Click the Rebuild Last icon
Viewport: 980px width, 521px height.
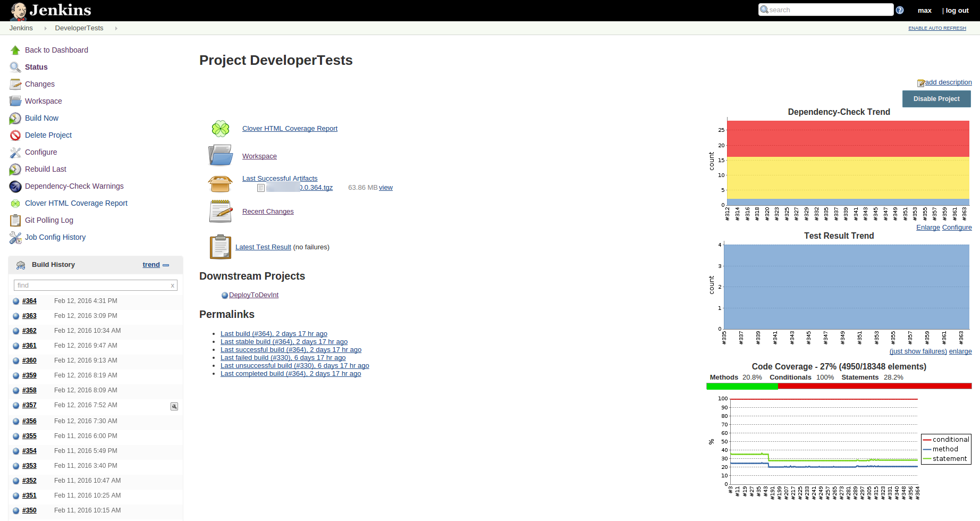coord(15,169)
